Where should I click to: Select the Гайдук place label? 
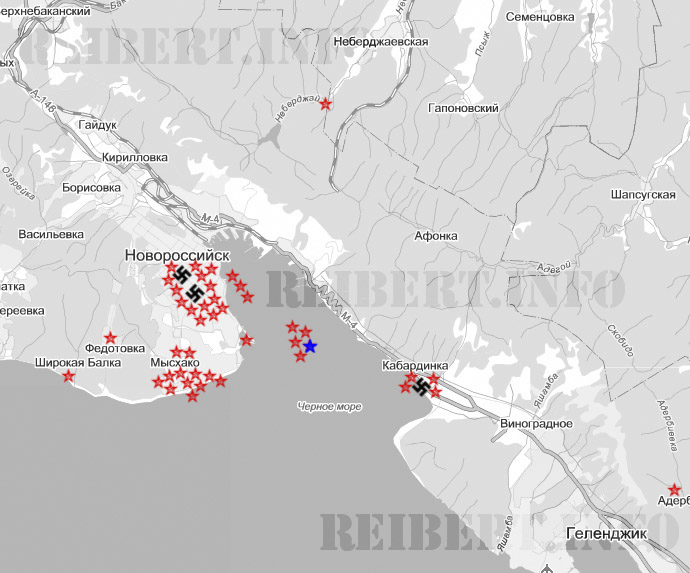97,126
